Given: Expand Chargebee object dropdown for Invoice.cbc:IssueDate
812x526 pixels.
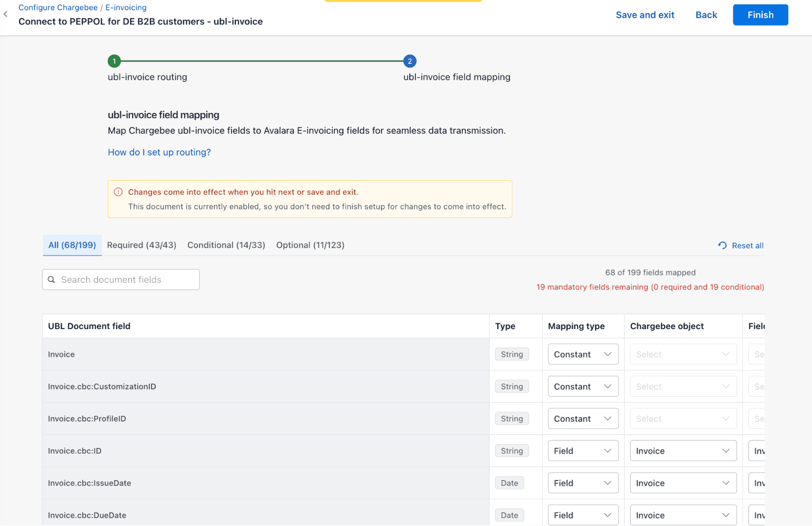Looking at the screenshot, I should click(683, 483).
